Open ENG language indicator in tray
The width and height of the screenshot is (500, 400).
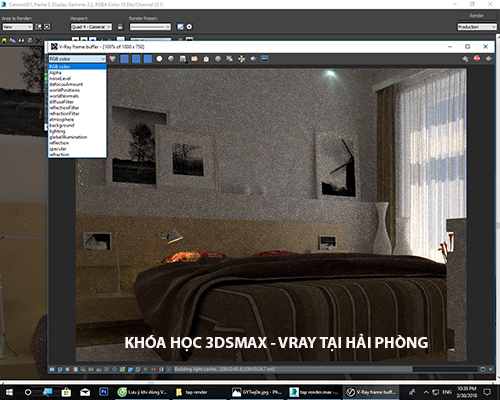coord(447,392)
